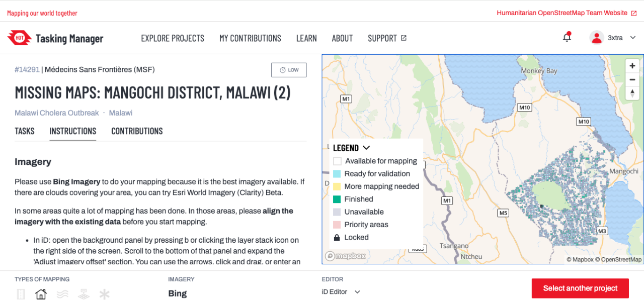Click the HOT Tasking Manager logo
Image resolution: width=644 pixels, height=303 pixels.
pyautogui.click(x=55, y=38)
